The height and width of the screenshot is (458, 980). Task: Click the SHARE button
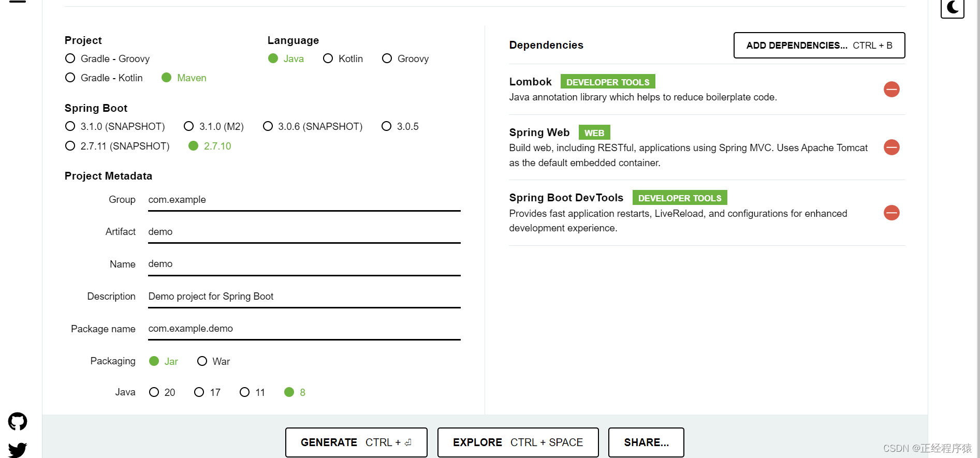pos(646,442)
